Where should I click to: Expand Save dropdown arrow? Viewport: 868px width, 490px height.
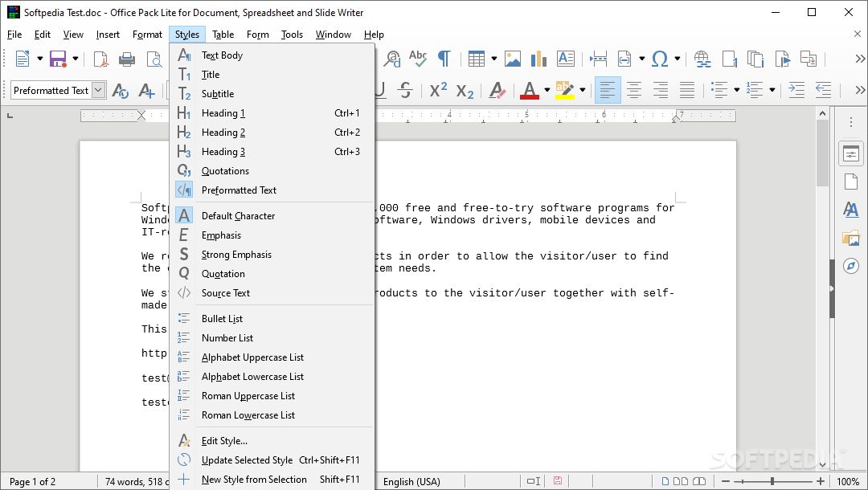tap(76, 59)
